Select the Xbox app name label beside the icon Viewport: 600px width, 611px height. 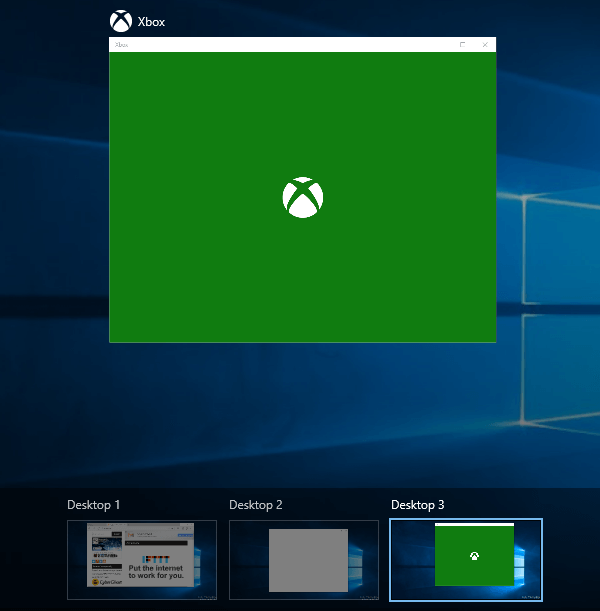(151, 22)
